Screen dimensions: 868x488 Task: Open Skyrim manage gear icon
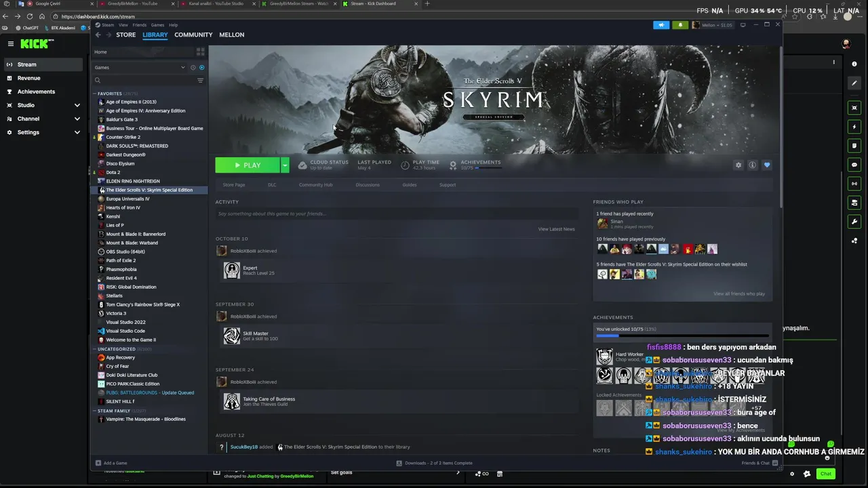point(738,165)
